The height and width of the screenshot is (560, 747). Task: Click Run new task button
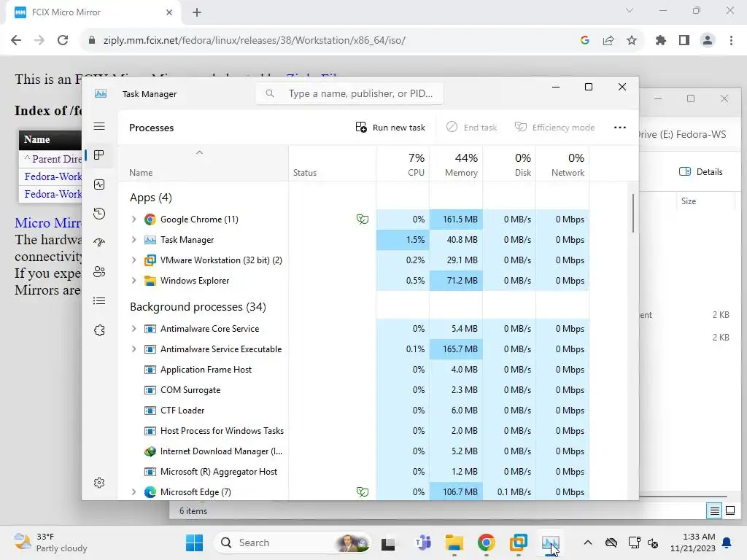coord(390,128)
